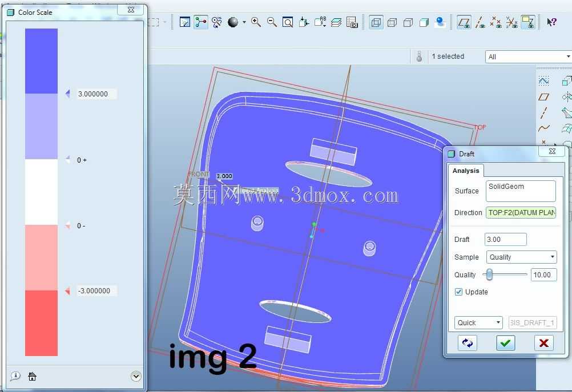This screenshot has height=392, width=572.
Task: Click the Reorient view icon
Action: (304, 22)
